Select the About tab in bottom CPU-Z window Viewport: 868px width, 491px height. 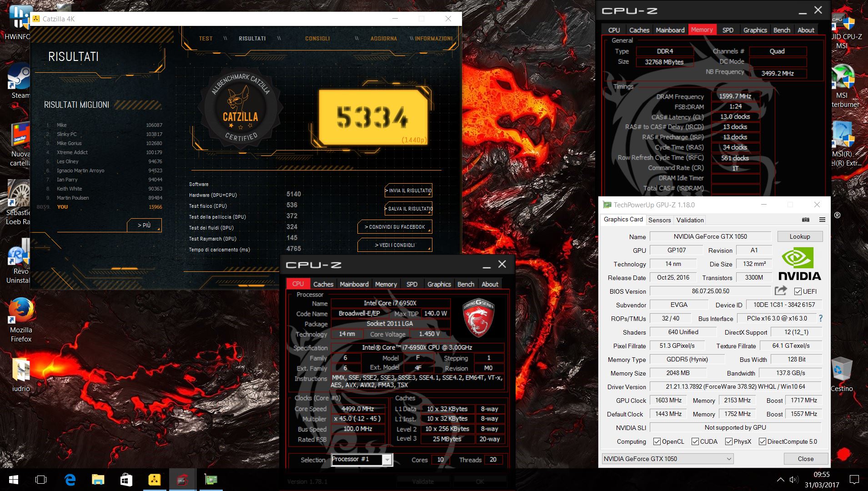click(490, 284)
